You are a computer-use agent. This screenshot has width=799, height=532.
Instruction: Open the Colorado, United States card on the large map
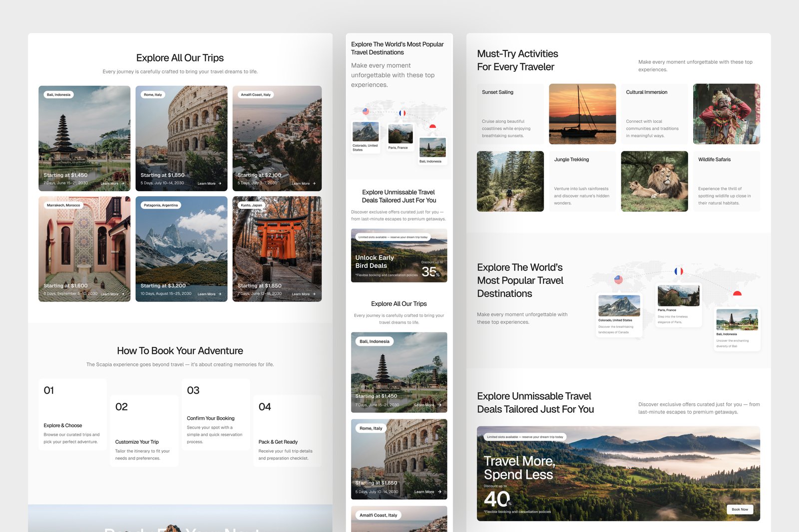619,315
